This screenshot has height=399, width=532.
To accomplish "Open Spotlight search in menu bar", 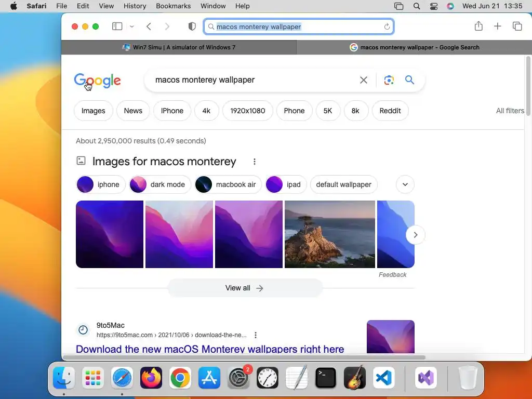I will [x=417, y=6].
